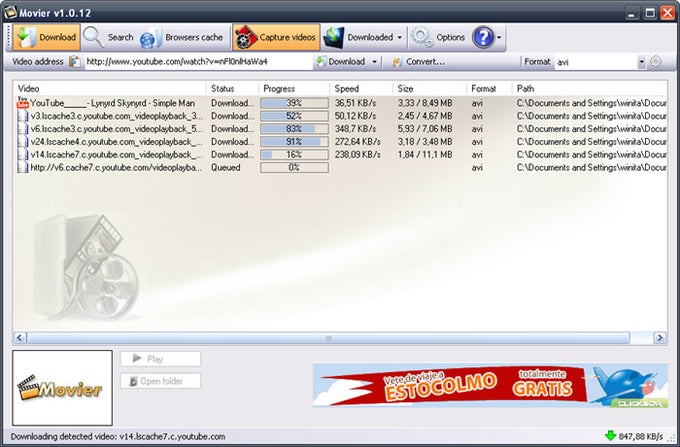
Task: Open the Options gear icon
Action: 438,37
